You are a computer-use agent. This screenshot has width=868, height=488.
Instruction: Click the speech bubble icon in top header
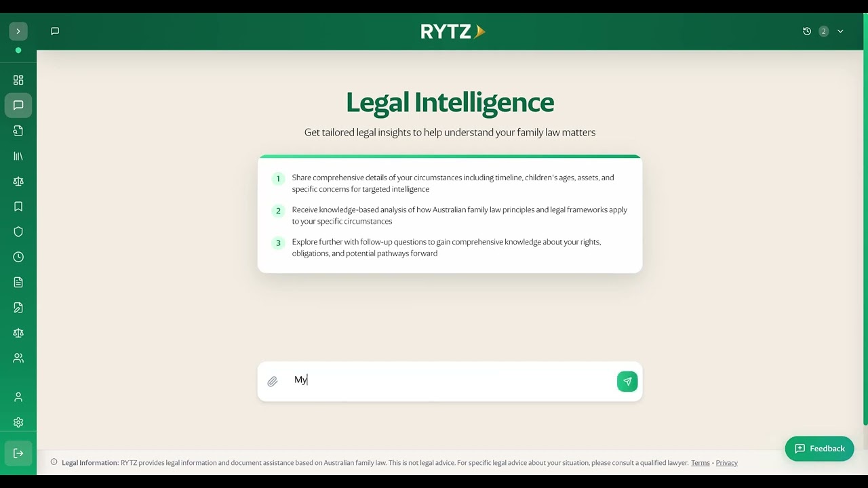tap(55, 31)
